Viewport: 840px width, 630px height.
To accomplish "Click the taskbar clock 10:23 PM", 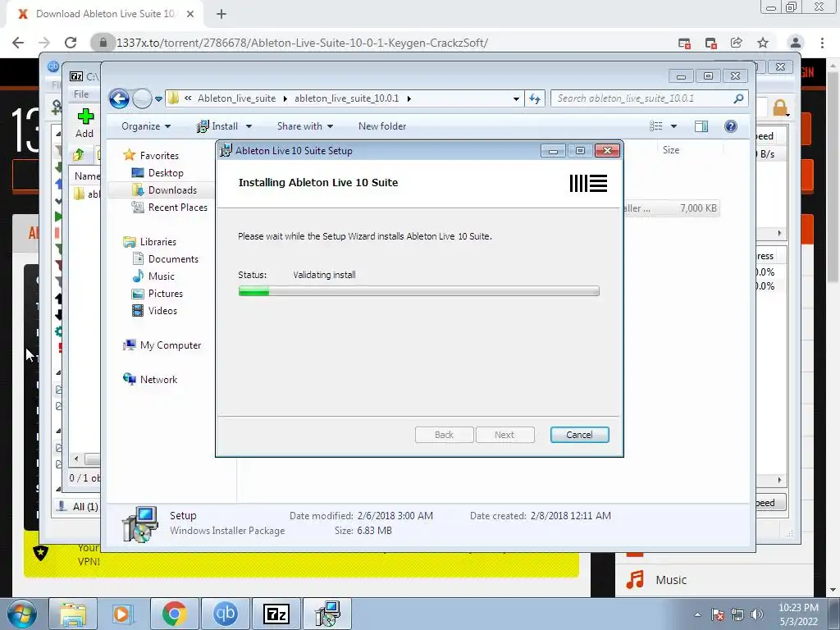I will tap(798, 608).
